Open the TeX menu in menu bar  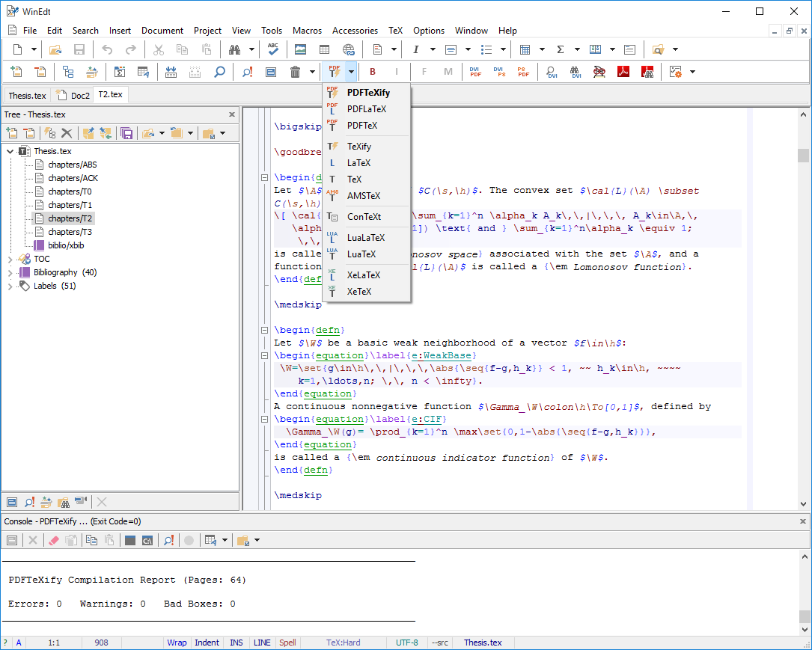click(395, 31)
